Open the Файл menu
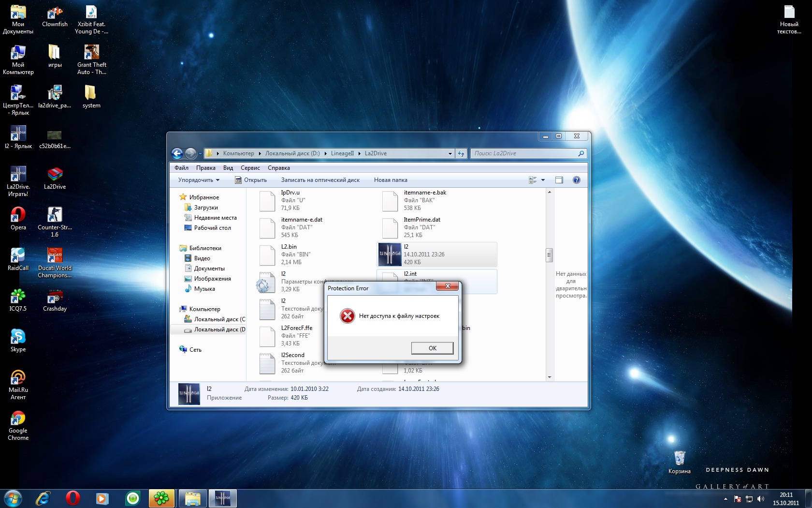Screen dimensions: 812x508 click(x=182, y=168)
